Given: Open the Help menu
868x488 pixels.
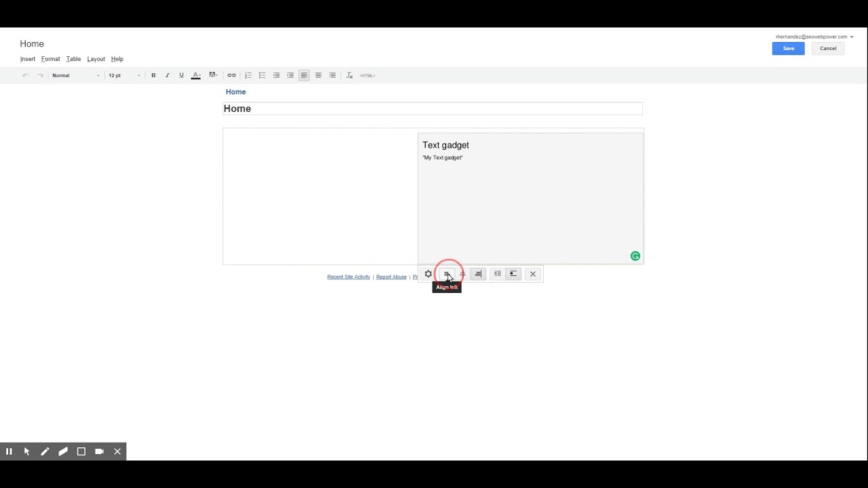Looking at the screenshot, I should pos(117,59).
